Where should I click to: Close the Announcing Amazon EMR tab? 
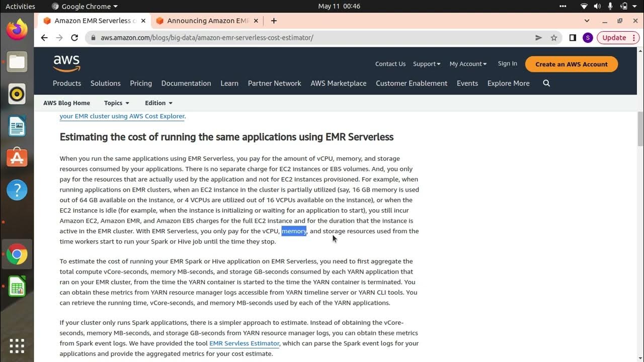pos(256,21)
